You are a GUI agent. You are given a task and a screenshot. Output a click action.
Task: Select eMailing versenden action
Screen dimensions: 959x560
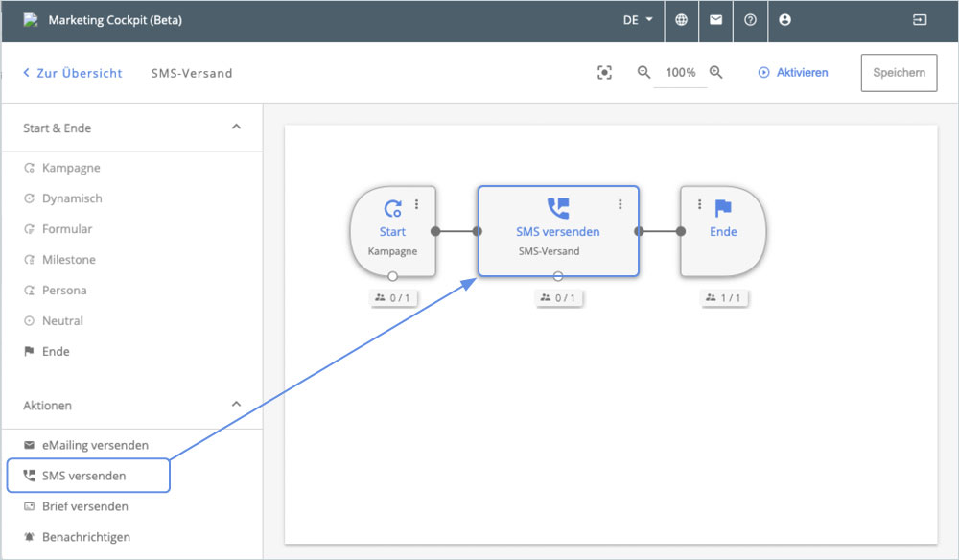pyautogui.click(x=85, y=445)
